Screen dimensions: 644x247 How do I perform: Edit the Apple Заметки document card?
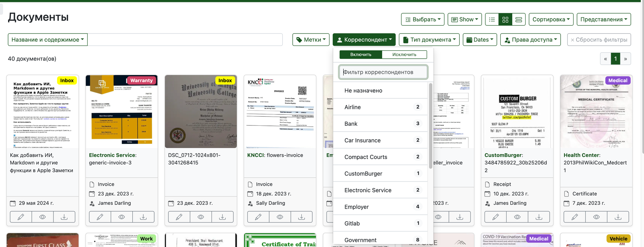21,217
